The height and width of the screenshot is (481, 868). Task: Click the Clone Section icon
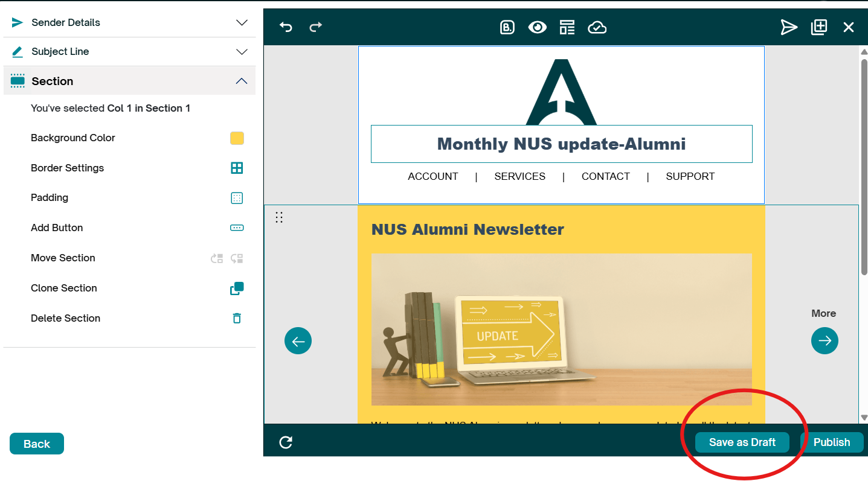(237, 288)
